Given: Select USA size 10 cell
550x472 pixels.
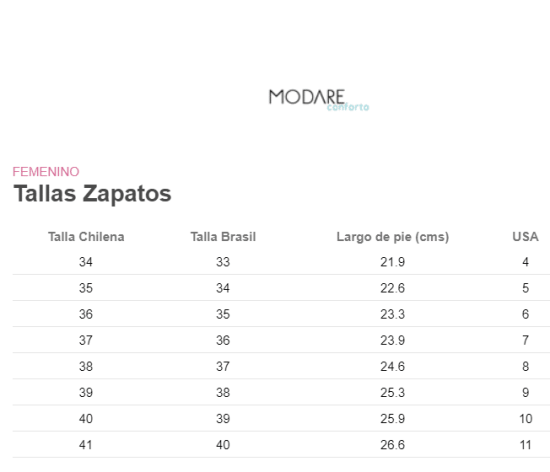Looking at the screenshot, I should tap(525, 419).
